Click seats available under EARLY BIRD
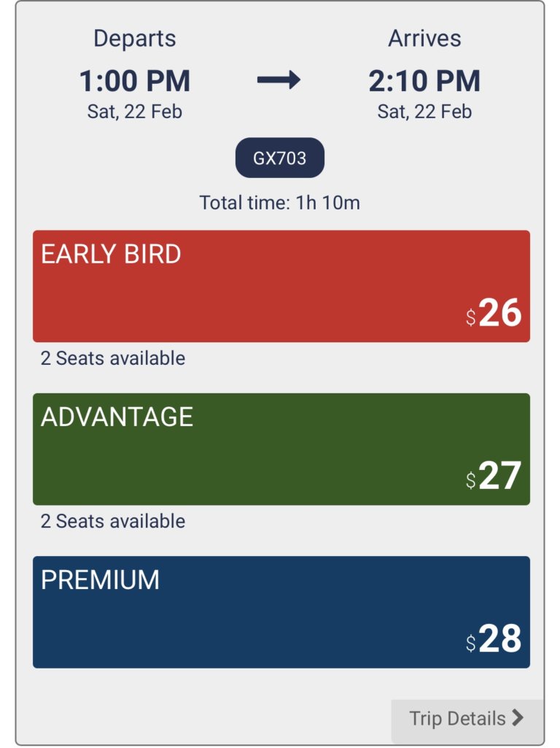This screenshot has height=748, width=560. (x=113, y=358)
